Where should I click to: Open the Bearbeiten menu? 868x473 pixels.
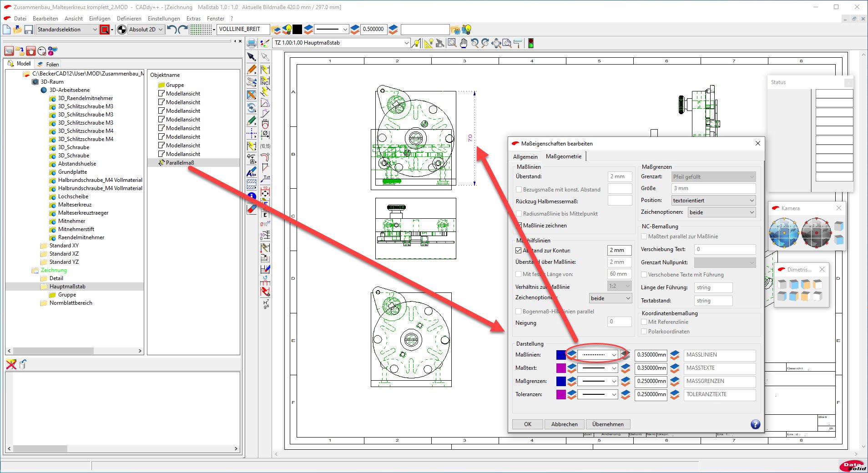[45, 19]
